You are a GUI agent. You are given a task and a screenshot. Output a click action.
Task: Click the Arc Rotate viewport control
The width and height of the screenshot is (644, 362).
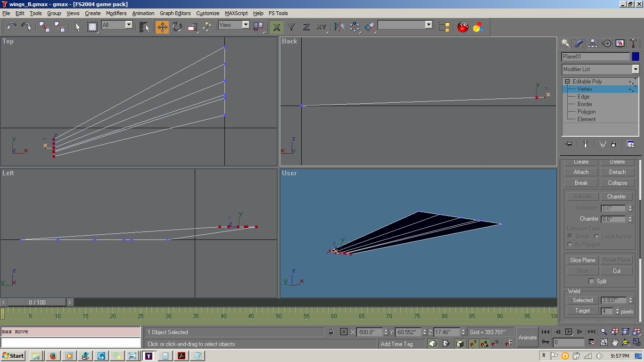click(626, 342)
